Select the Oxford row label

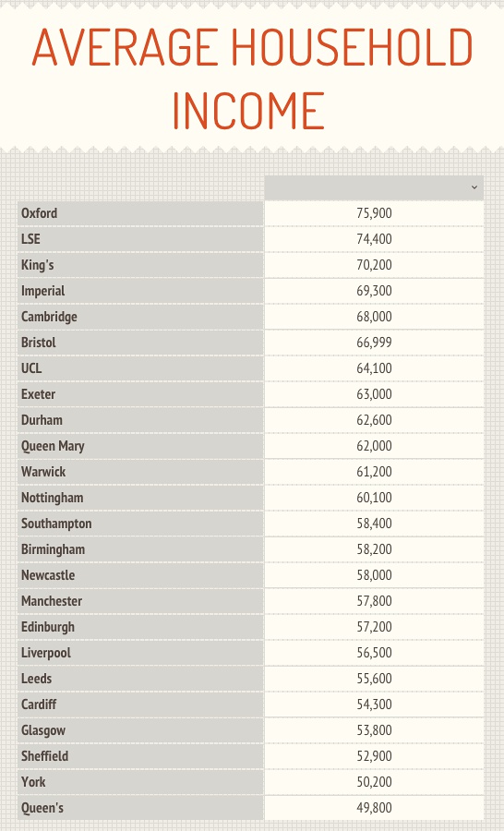(140, 213)
